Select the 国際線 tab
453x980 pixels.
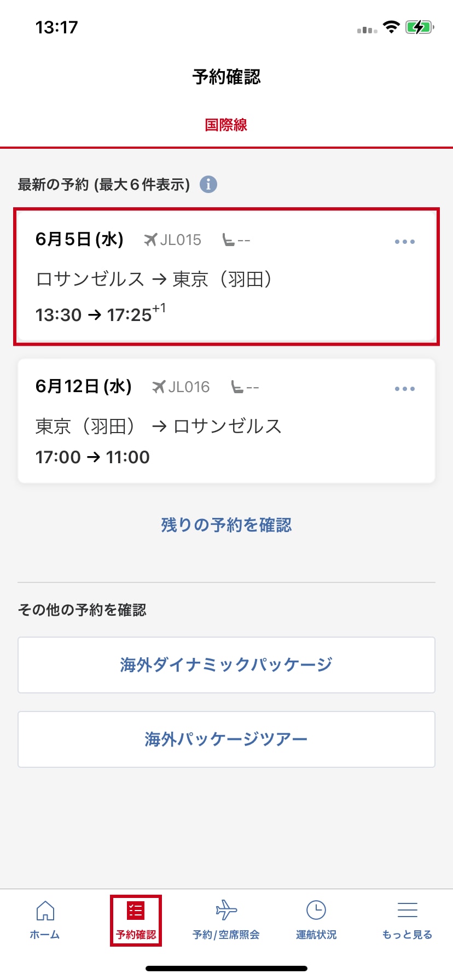226,125
